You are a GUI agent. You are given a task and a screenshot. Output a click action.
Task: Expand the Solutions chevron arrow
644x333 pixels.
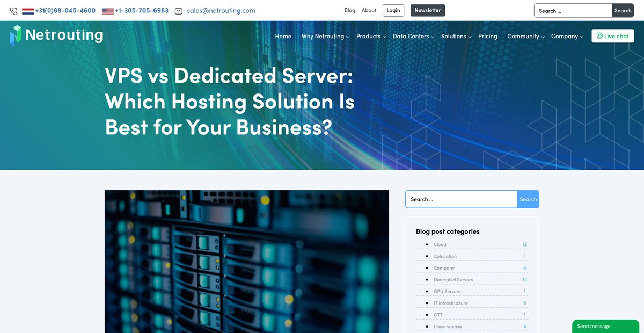tap(470, 37)
